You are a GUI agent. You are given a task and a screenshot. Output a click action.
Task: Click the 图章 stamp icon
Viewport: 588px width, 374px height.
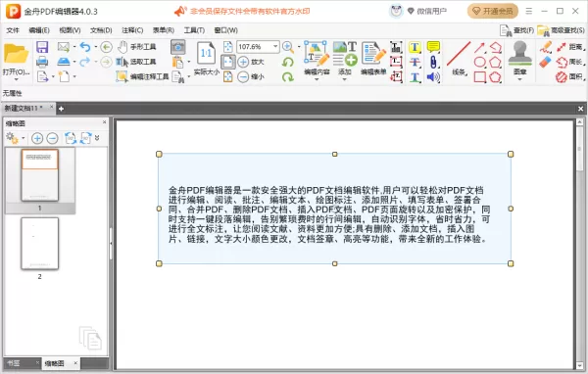pyautogui.click(x=519, y=57)
